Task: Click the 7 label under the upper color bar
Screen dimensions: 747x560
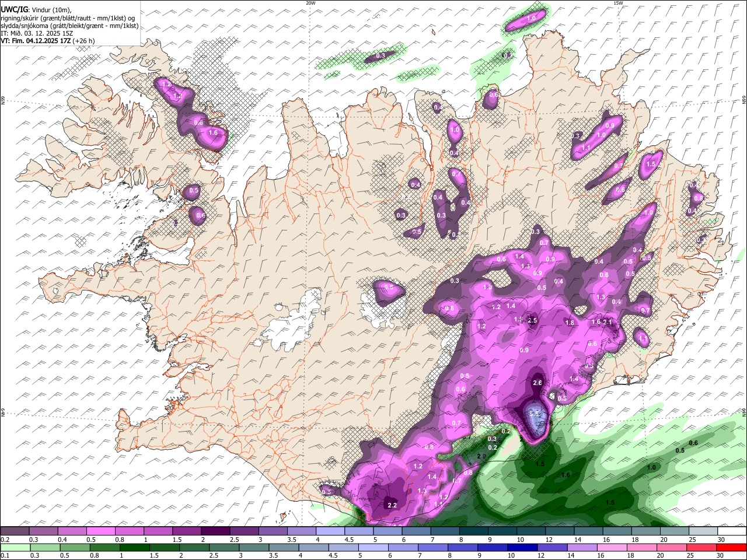Action: [x=432, y=539]
